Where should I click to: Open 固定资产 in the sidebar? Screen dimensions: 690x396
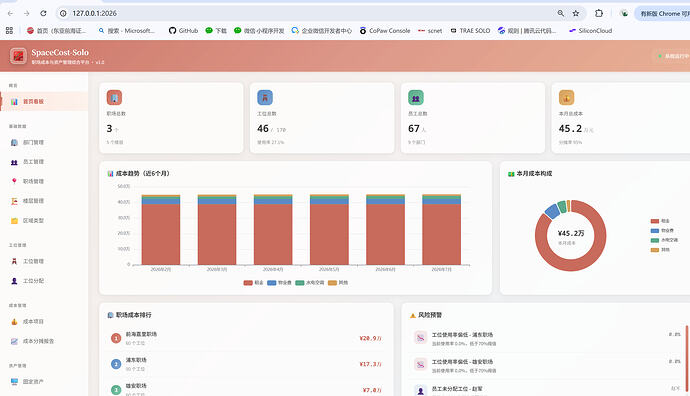pos(44,381)
